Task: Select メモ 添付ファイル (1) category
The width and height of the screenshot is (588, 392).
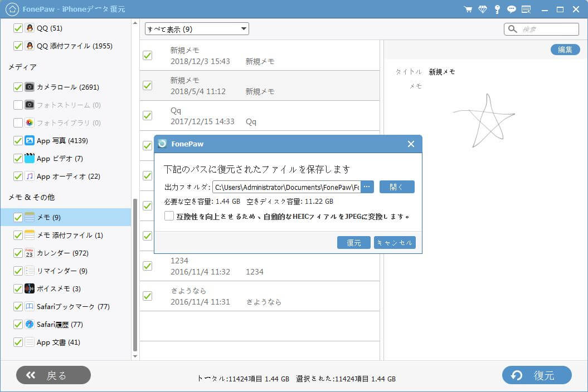Action: point(66,235)
